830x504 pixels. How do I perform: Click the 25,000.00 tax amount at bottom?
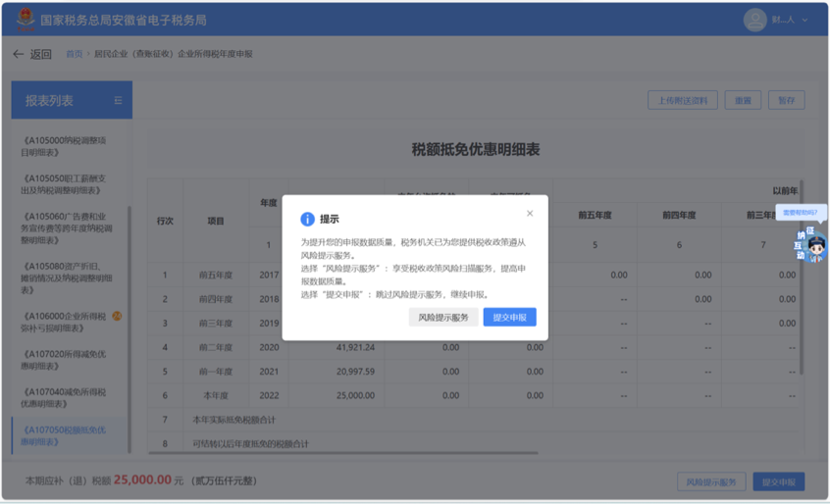142,479
